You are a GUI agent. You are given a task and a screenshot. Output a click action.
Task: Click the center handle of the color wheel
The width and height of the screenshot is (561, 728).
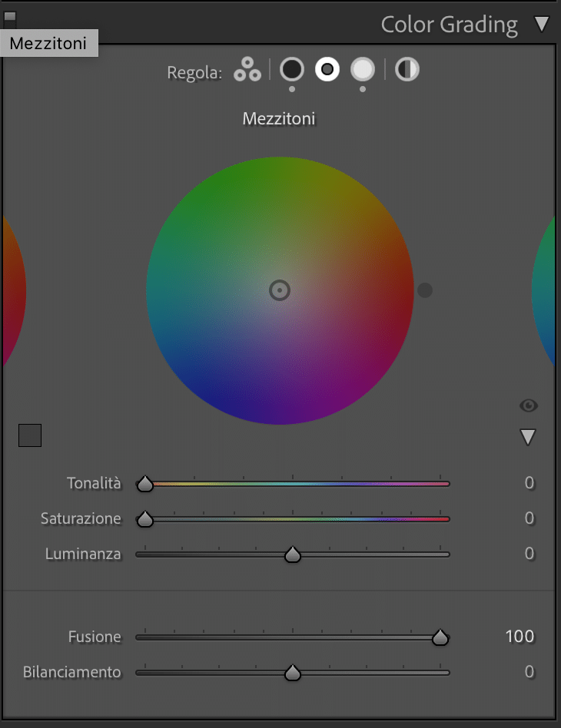pyautogui.click(x=280, y=290)
